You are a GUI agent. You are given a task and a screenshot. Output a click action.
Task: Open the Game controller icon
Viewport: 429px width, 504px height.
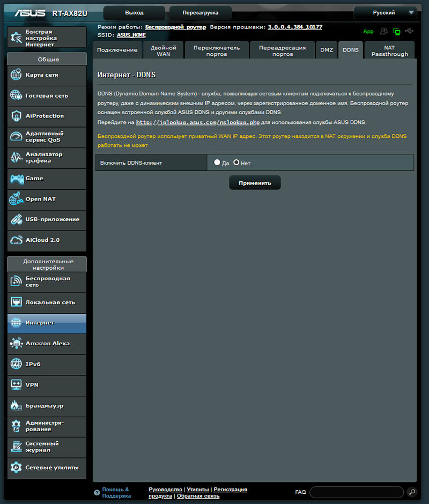tap(17, 179)
